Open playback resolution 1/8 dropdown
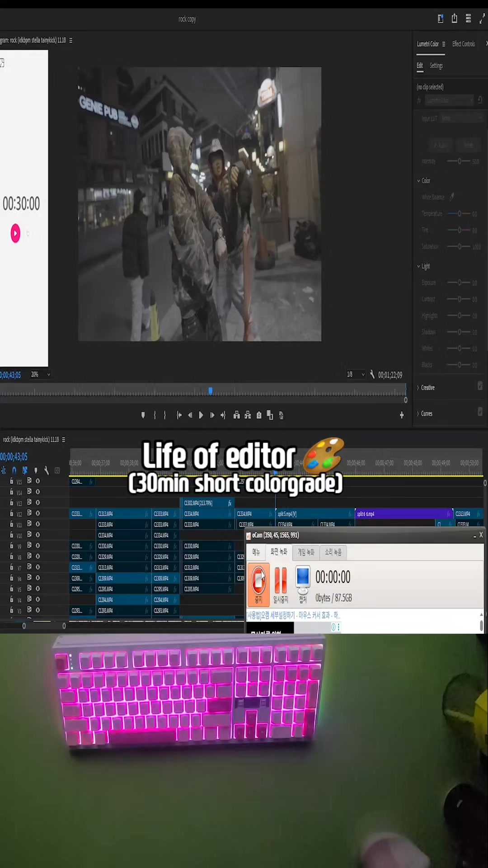This screenshot has height=868, width=488. (x=356, y=374)
